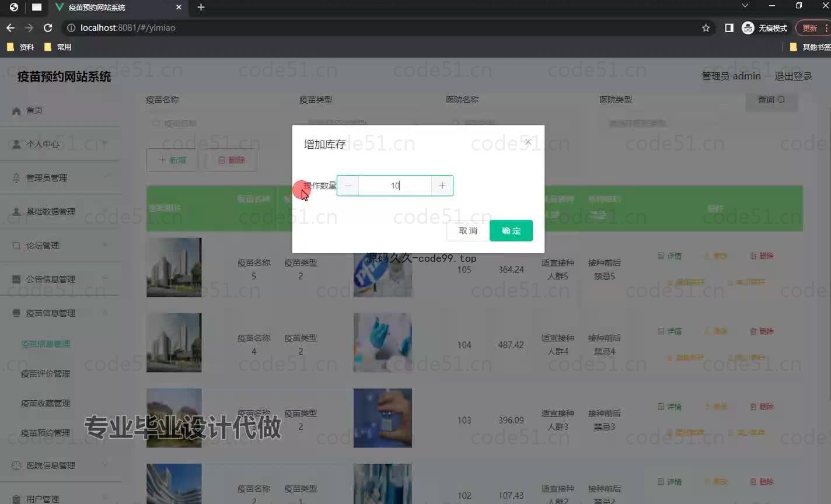Expand the 公告信息管理 sidebar menu
The image size is (831, 504).
pyautogui.click(x=60, y=279)
